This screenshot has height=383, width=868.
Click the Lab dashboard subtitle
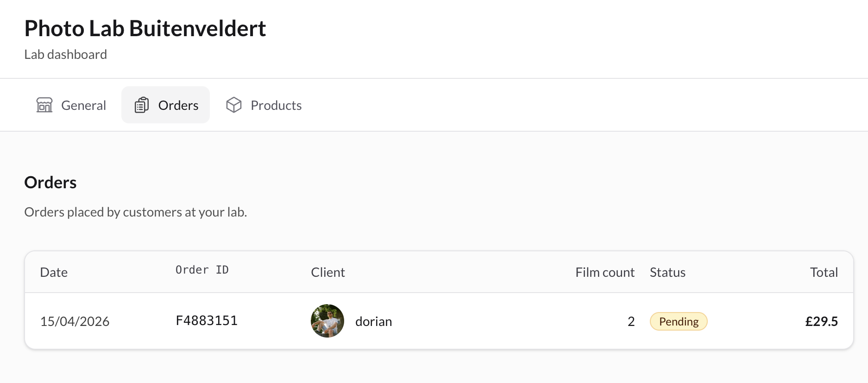pyautogui.click(x=65, y=54)
